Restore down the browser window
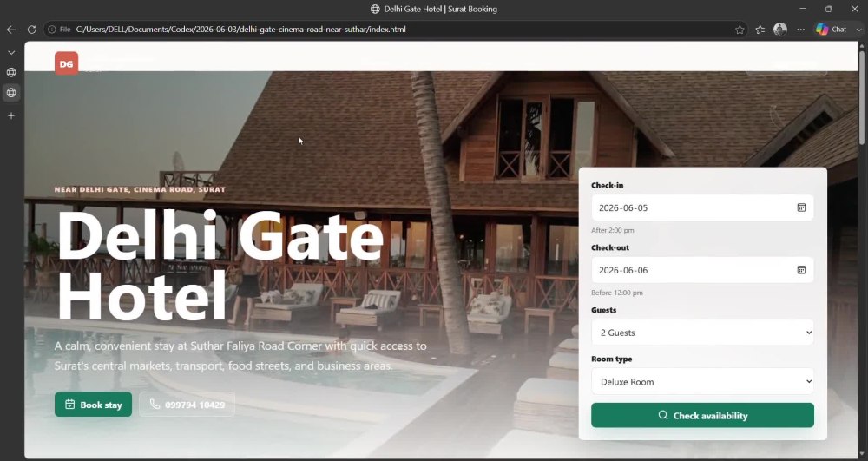This screenshot has height=461, width=868. [829, 9]
